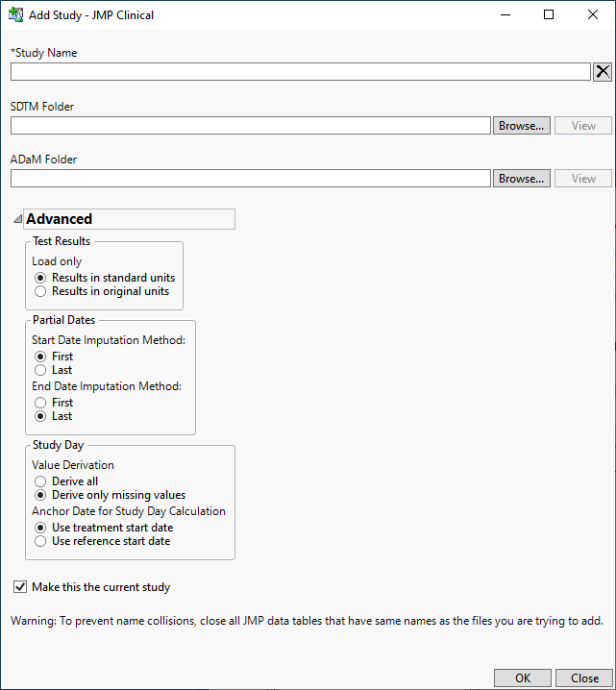This screenshot has height=690, width=616.
Task: Choose Last for Start Date Imputation Method
Action: point(40,370)
